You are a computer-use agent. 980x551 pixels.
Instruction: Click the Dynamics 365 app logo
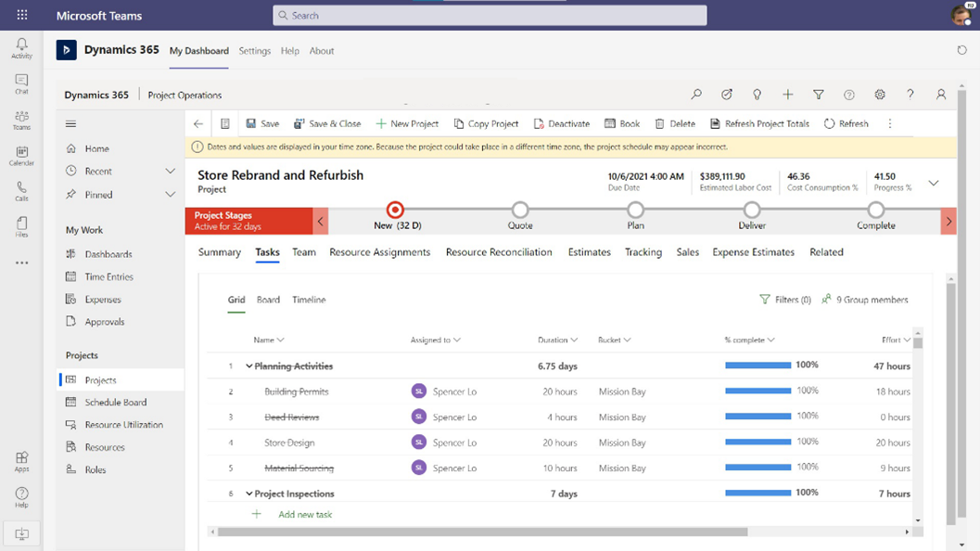point(66,50)
